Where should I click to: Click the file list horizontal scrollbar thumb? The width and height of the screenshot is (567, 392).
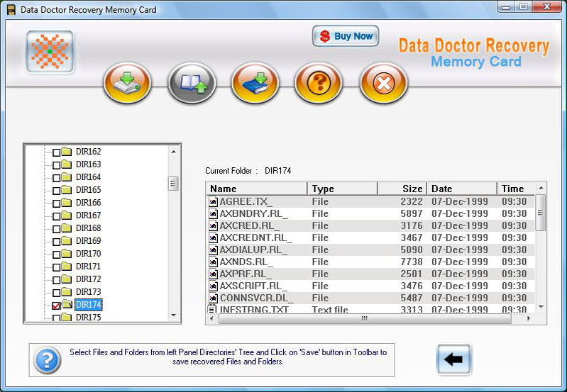pyautogui.click(x=363, y=318)
